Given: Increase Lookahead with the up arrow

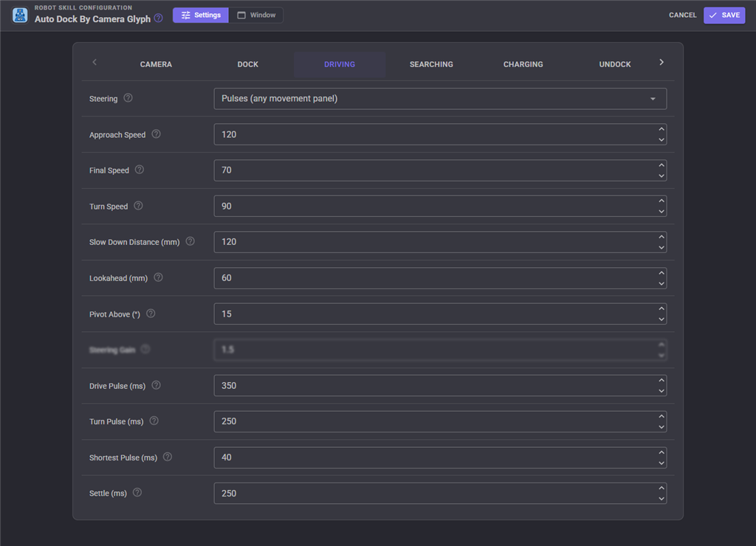Looking at the screenshot, I should point(661,273).
